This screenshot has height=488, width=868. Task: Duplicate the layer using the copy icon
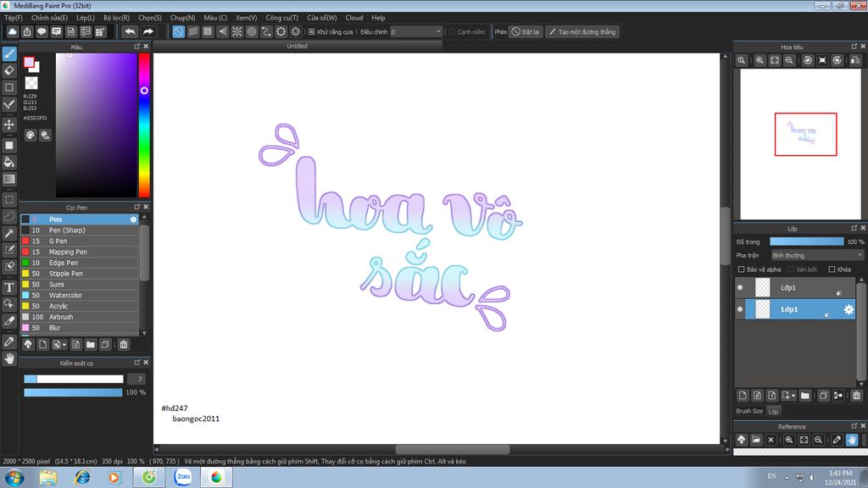click(823, 396)
